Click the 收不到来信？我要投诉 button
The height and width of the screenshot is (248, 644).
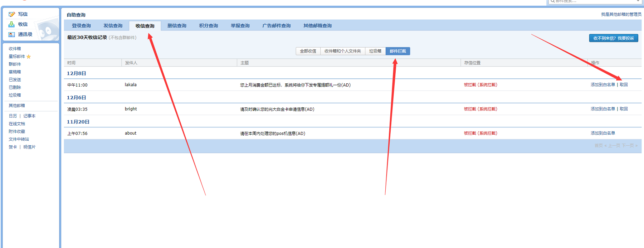coord(613,38)
